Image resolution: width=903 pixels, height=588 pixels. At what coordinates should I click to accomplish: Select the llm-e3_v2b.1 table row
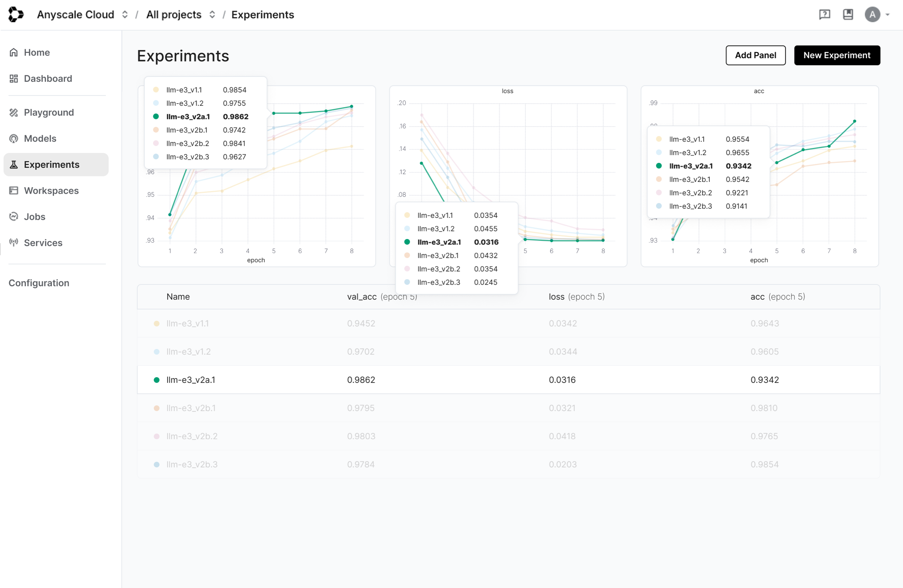coord(508,408)
